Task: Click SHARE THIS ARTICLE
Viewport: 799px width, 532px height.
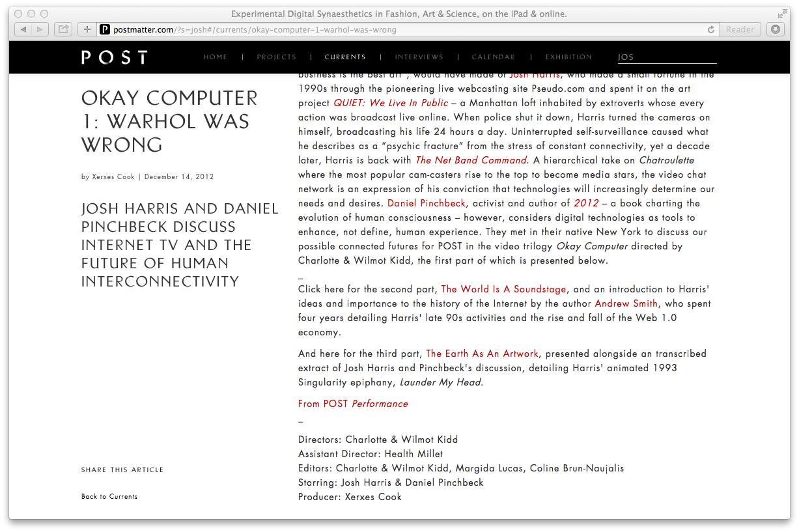Action: [122, 470]
